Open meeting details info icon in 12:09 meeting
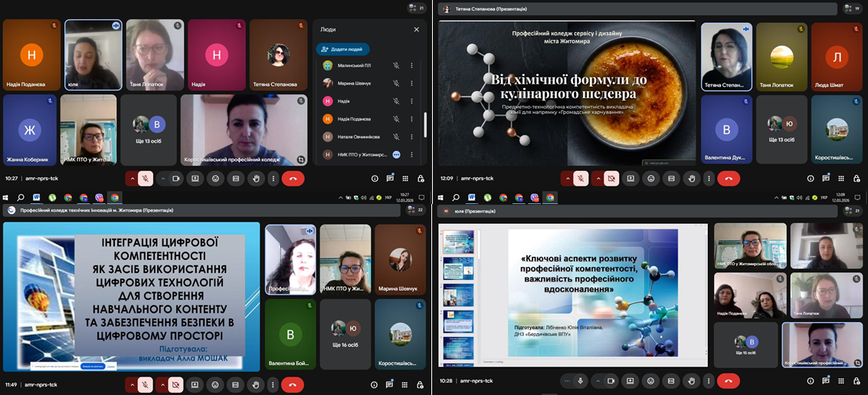Viewport: 868px width, 395px height. click(811, 179)
